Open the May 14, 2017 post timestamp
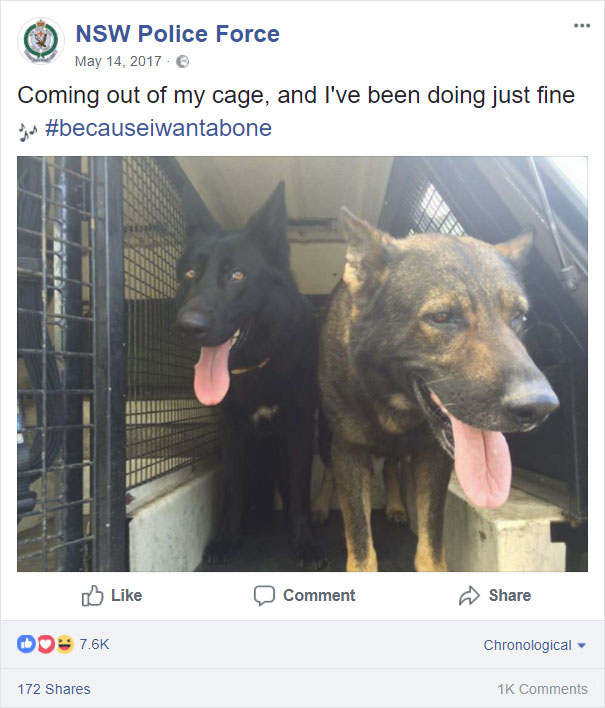 point(118,61)
